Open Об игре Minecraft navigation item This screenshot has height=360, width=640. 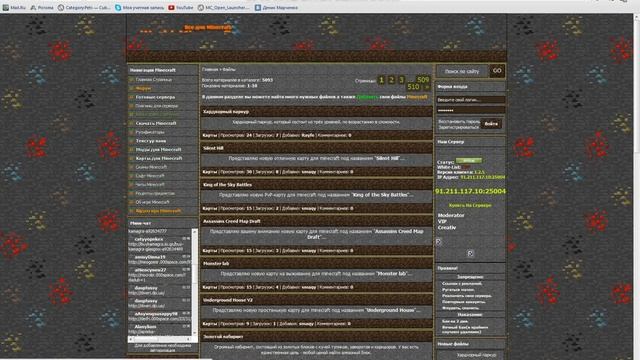click(x=152, y=202)
